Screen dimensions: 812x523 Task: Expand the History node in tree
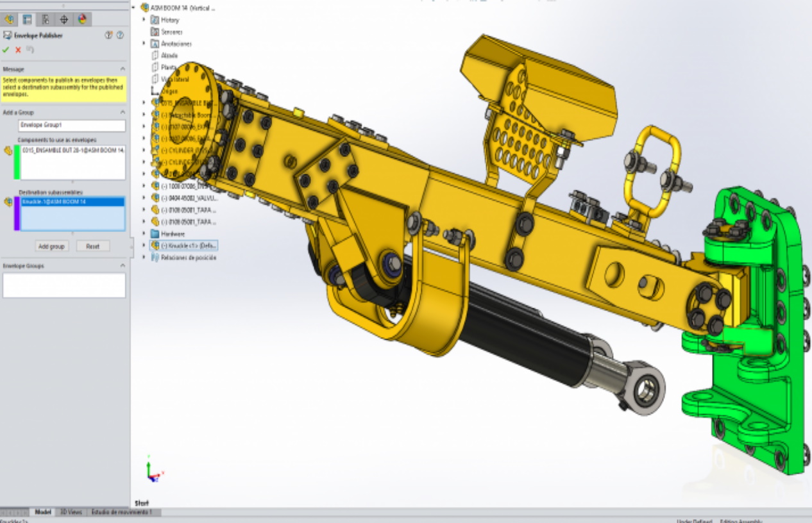pos(144,20)
